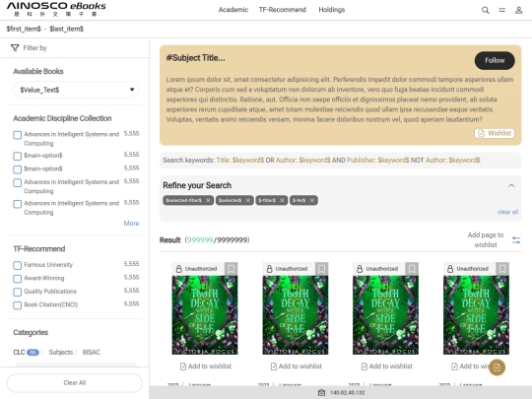Screen dimensions: 532x399
Task: Bookmark the fourth book card
Action: 502,269
